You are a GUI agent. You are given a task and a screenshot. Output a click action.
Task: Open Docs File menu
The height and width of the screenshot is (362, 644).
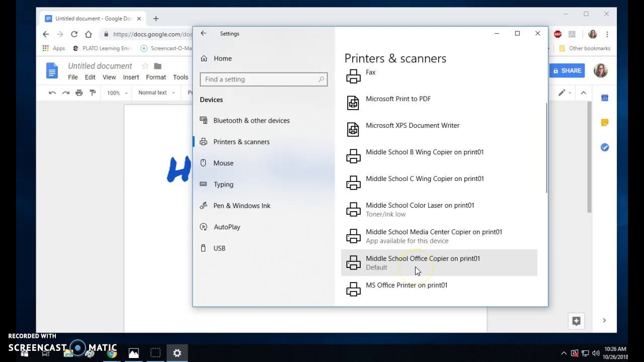click(x=73, y=77)
